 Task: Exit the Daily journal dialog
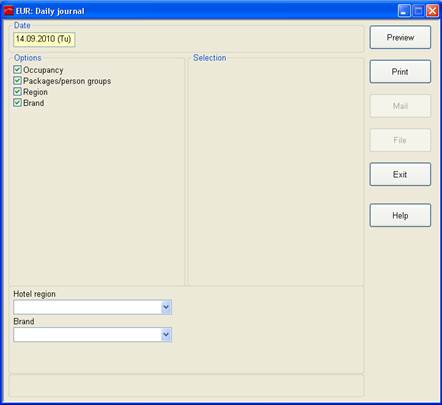(400, 174)
